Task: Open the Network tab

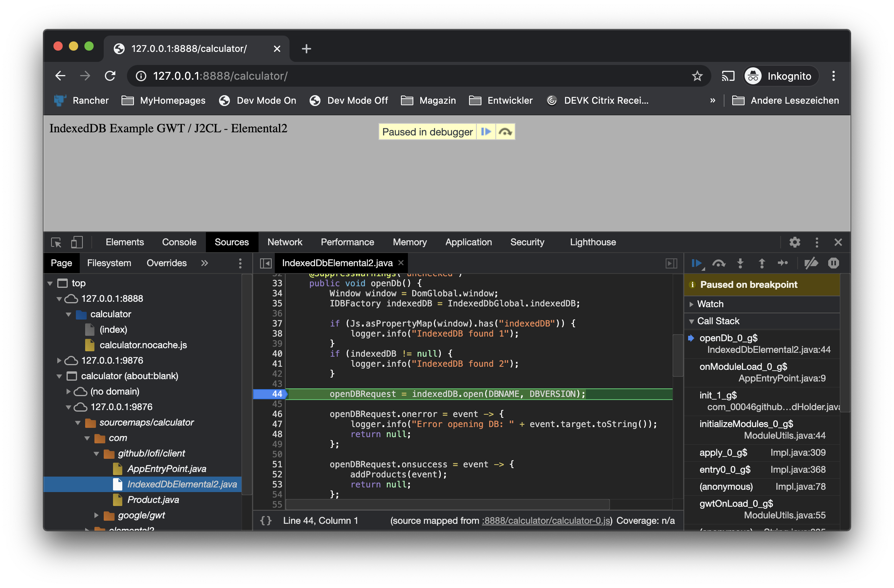Action: tap(284, 242)
